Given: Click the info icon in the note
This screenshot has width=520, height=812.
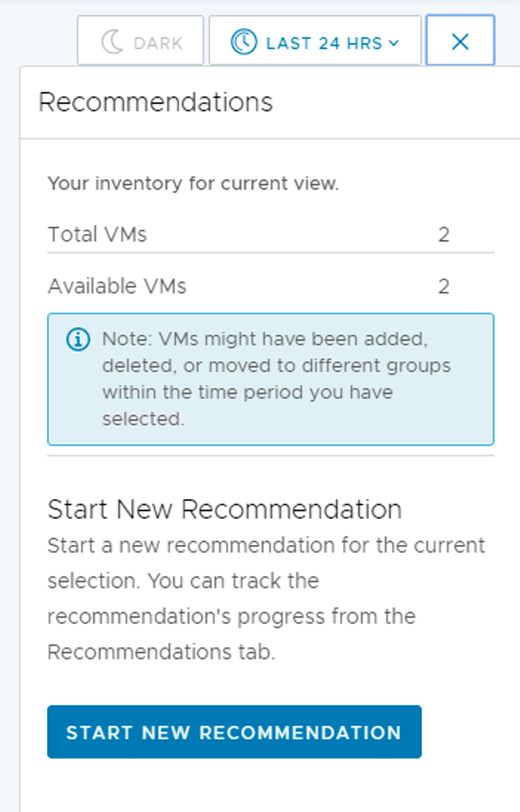Looking at the screenshot, I should pyautogui.click(x=78, y=340).
